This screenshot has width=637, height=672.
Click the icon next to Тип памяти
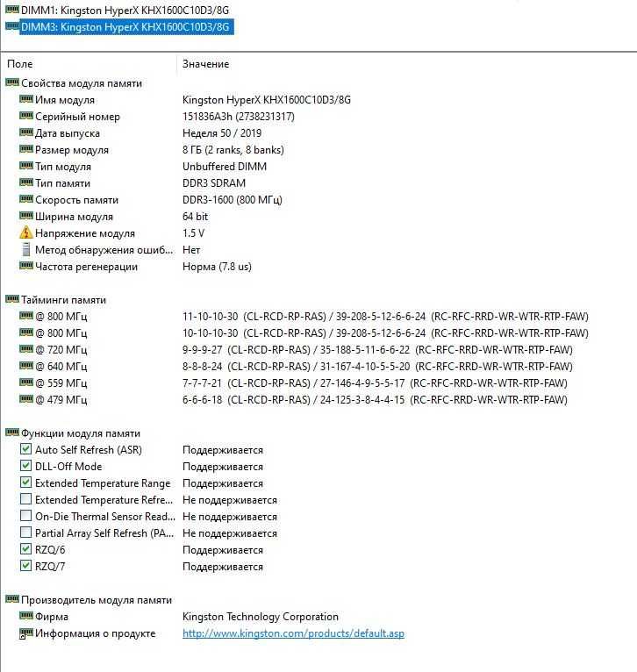tap(26, 182)
